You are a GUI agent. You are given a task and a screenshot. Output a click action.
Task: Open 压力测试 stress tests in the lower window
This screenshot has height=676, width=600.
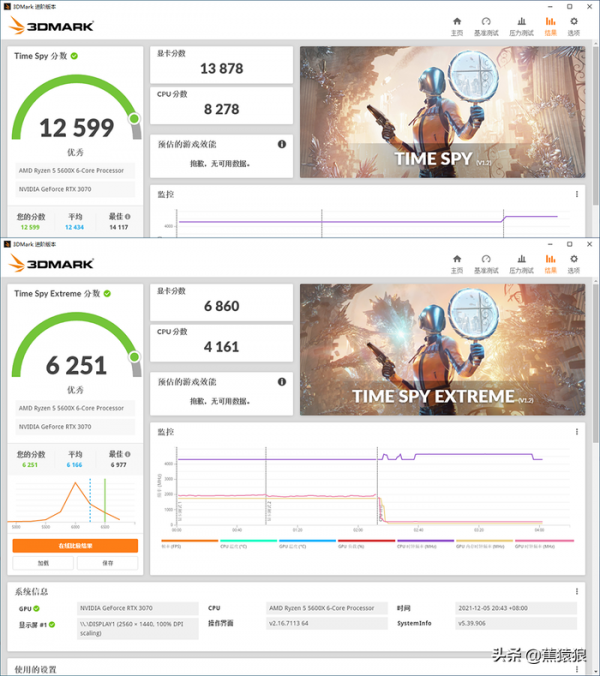(x=521, y=263)
